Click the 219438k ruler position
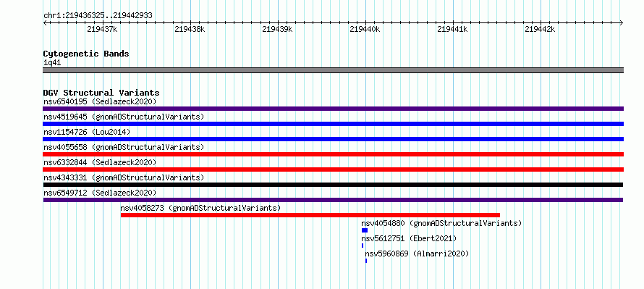The height and width of the screenshot is (289, 644). pyautogui.click(x=190, y=29)
